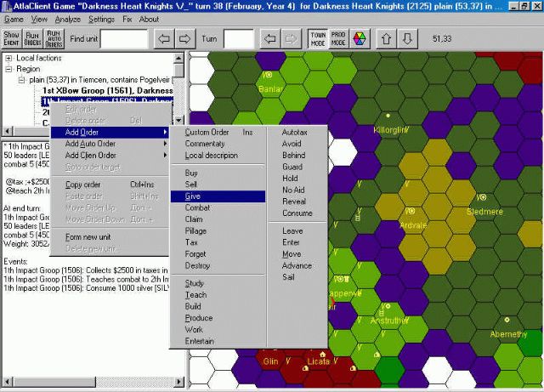This screenshot has height=392, width=544.
Task: Go to next turn with right arrow
Action: pyautogui.click(x=291, y=38)
